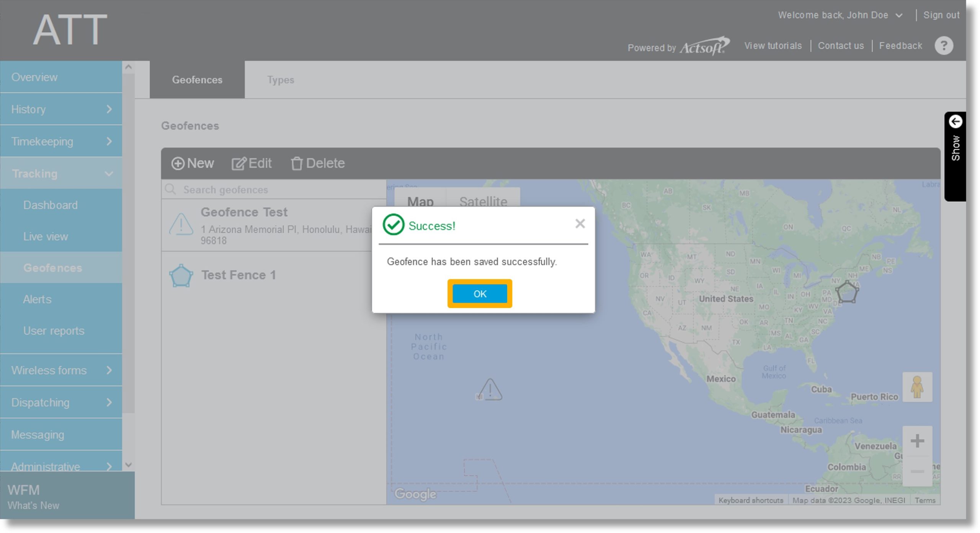
Task: Click the Delete trash icon
Action: (x=297, y=164)
